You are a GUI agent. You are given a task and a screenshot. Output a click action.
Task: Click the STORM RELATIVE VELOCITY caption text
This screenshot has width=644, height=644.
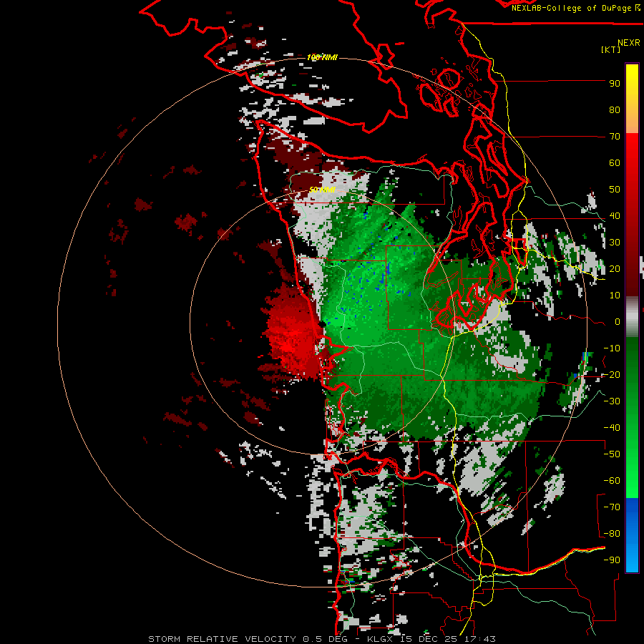pos(223,639)
